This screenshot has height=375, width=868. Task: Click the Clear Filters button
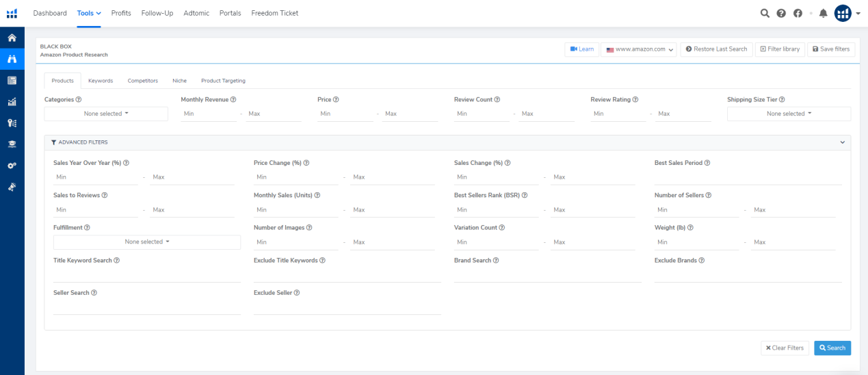click(785, 348)
